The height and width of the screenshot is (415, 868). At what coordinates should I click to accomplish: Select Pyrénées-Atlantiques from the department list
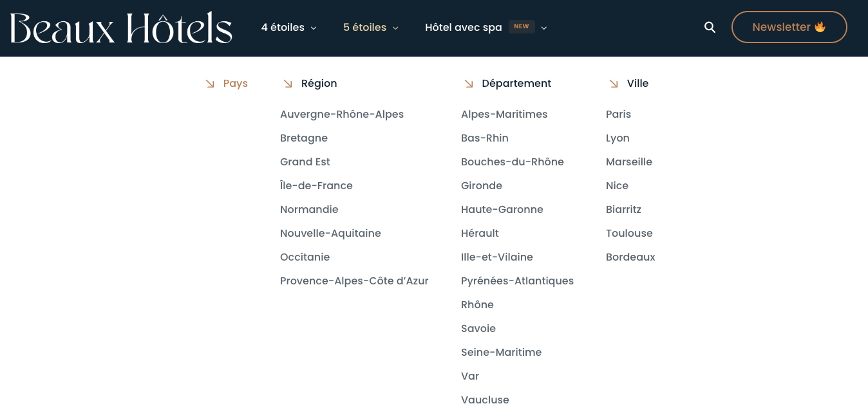click(x=517, y=281)
